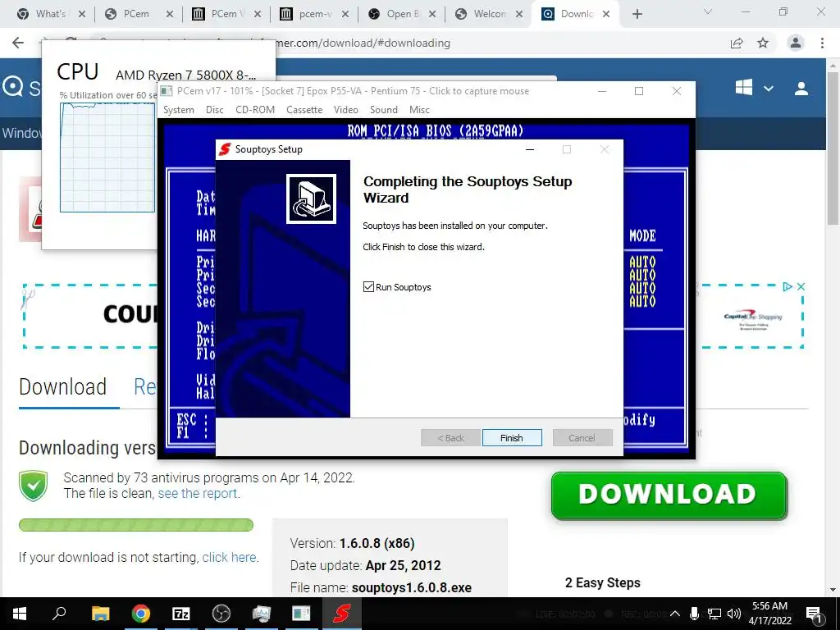Click Finish in Souptoys Setup wizard
840x630 pixels.
[x=512, y=438]
